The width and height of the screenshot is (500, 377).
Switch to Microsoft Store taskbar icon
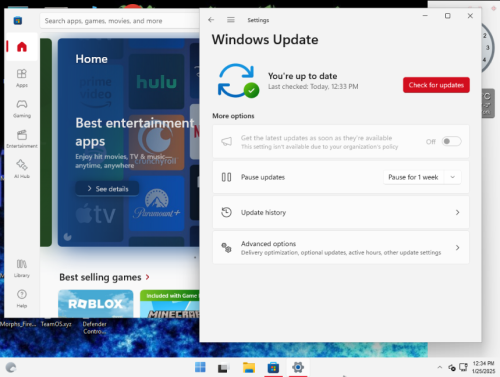point(273,367)
